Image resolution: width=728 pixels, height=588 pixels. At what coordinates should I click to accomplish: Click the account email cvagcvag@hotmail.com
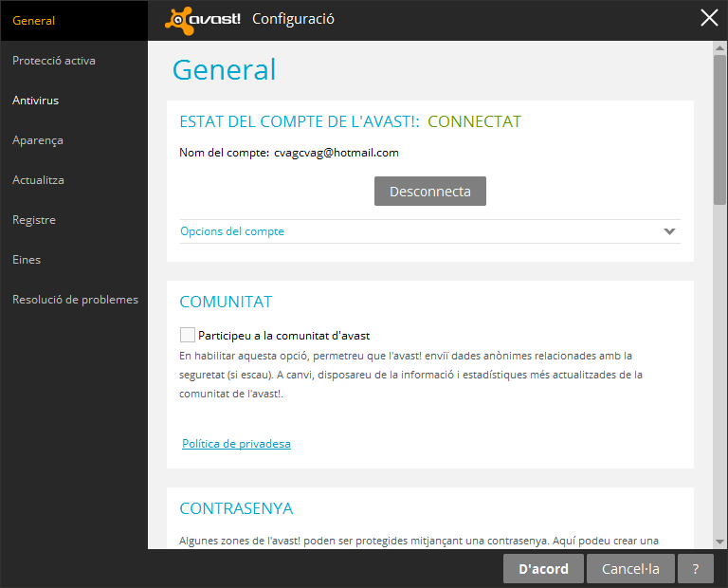point(337,153)
